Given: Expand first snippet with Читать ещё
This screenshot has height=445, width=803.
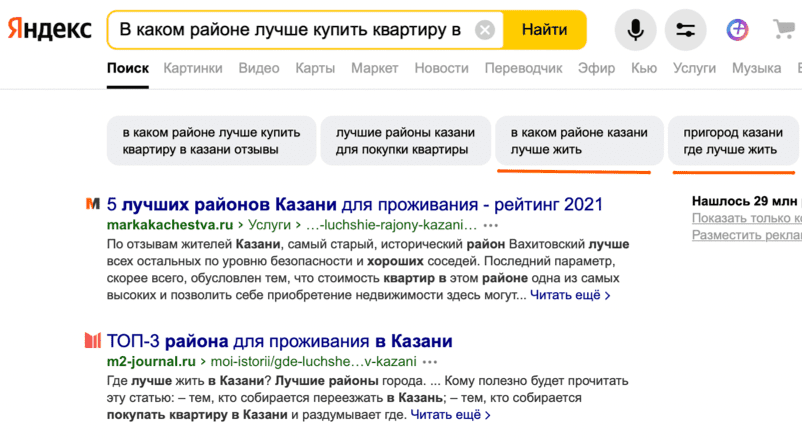Looking at the screenshot, I should [x=570, y=295].
